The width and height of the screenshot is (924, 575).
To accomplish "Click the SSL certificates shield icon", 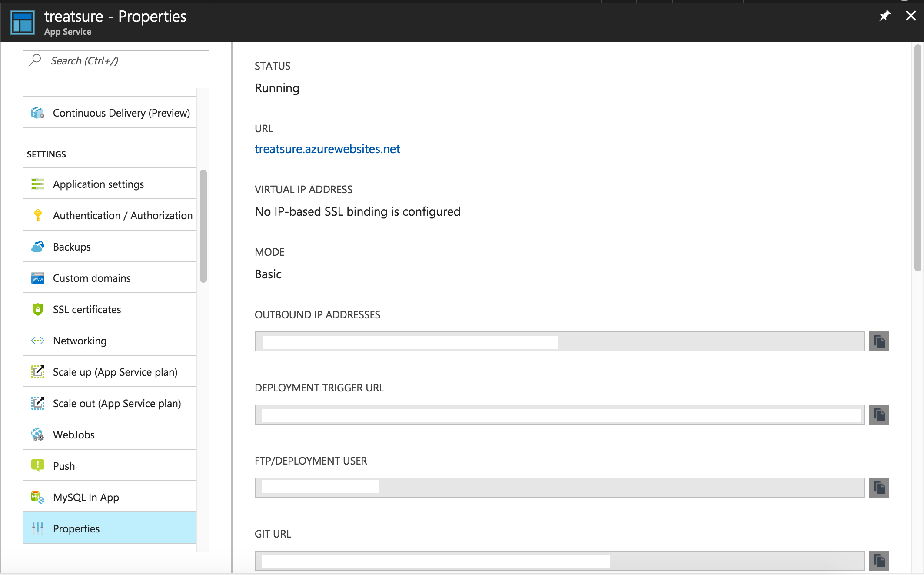I will (x=38, y=309).
